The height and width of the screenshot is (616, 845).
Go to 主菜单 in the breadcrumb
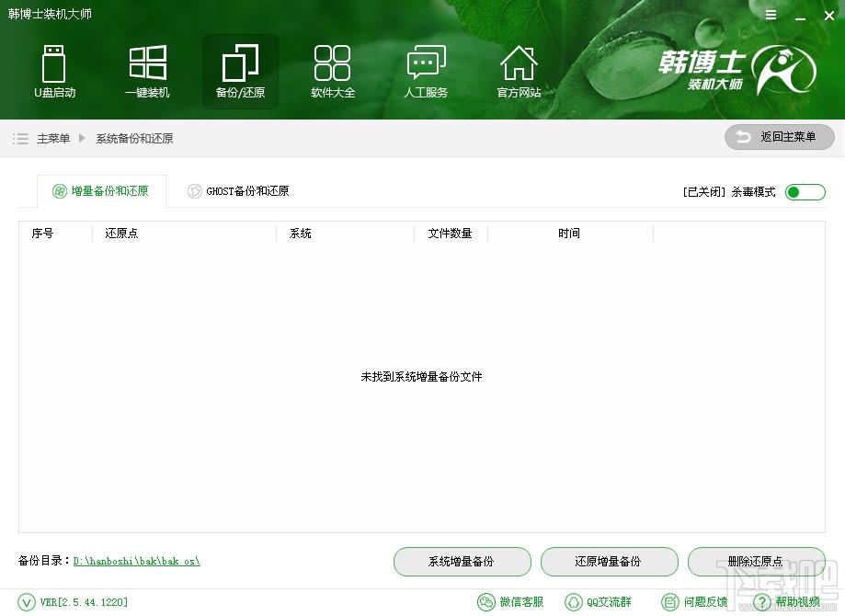click(x=53, y=139)
